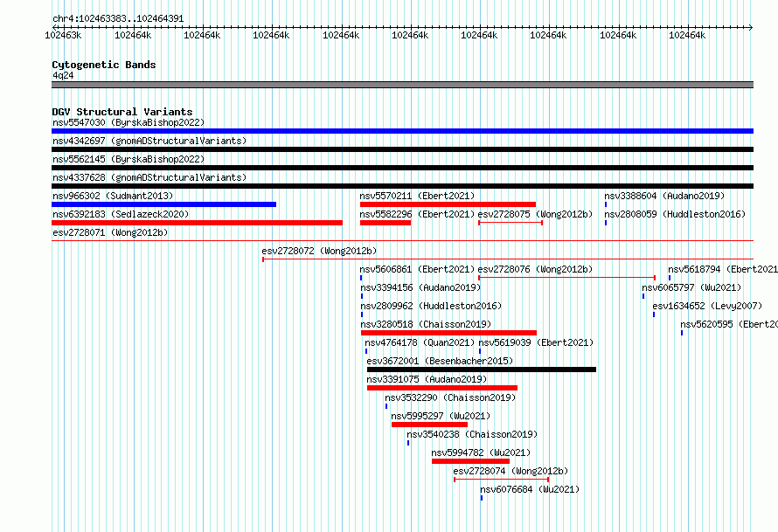
Task: Click the blue nsv966302 Sudmant2013 bar
Action: click(163, 204)
